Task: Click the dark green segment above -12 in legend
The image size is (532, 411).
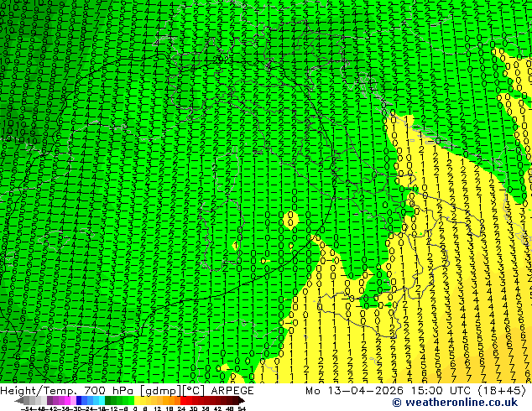Action: 108,400
